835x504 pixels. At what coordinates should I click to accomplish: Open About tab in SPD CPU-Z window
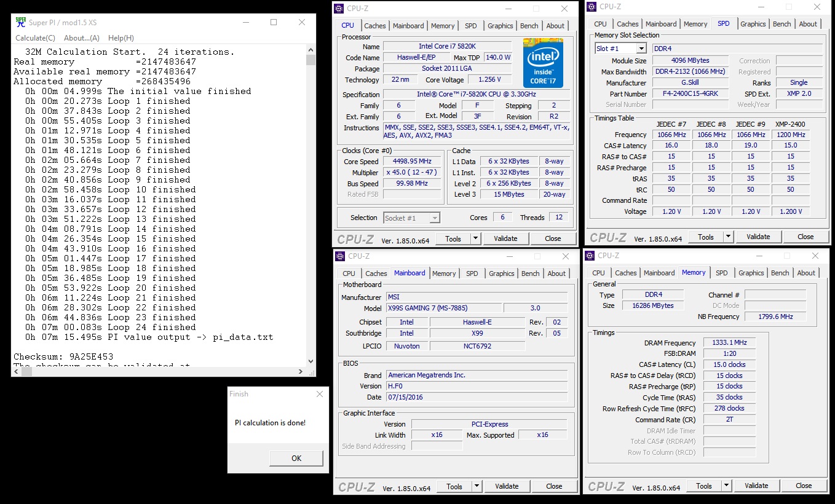point(808,24)
